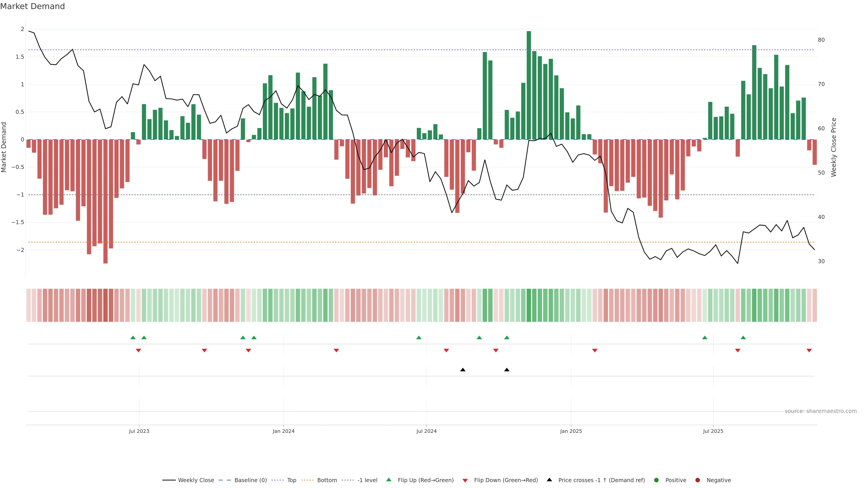This screenshot has width=868, height=488.
Task: Click the Jan 2024 x-axis label
Action: pyautogui.click(x=283, y=431)
